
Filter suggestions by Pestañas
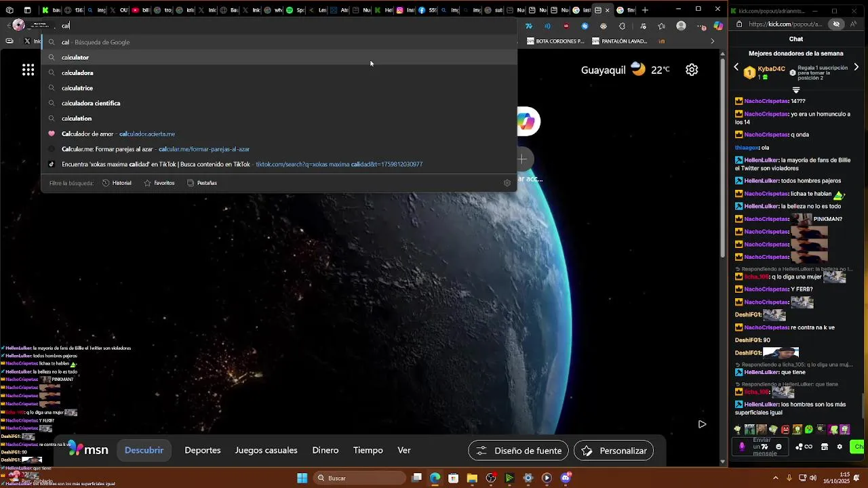pos(202,183)
